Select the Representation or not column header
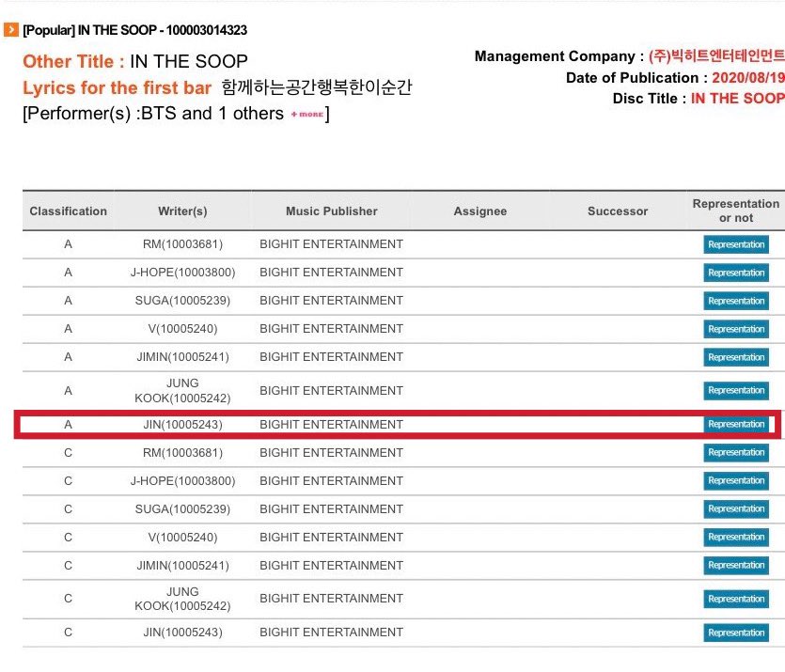The image size is (785, 672). point(736,211)
